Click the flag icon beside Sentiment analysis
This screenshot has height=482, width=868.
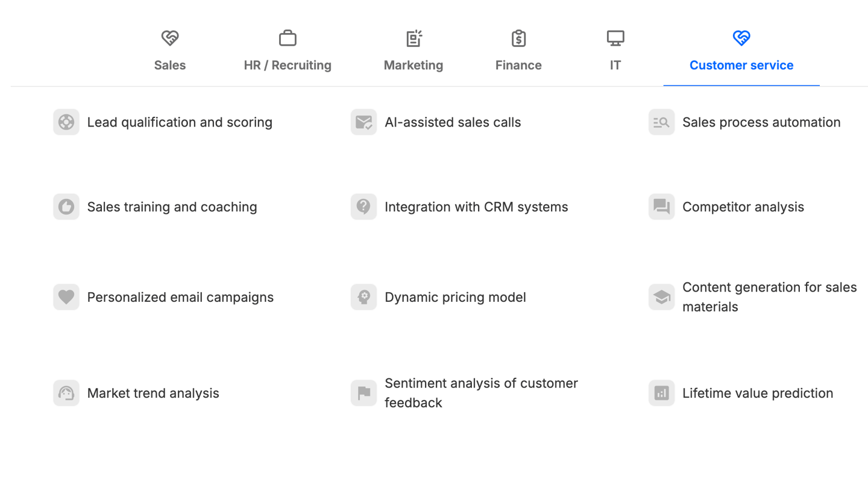coord(364,393)
